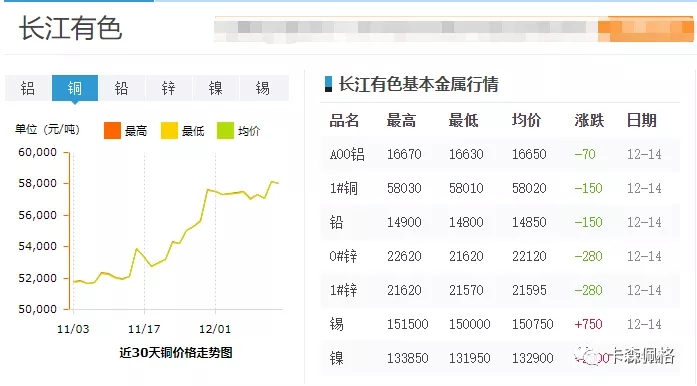This screenshot has height=386, width=697.
Task: Click the 11/03 chart date label
Action: (x=73, y=329)
